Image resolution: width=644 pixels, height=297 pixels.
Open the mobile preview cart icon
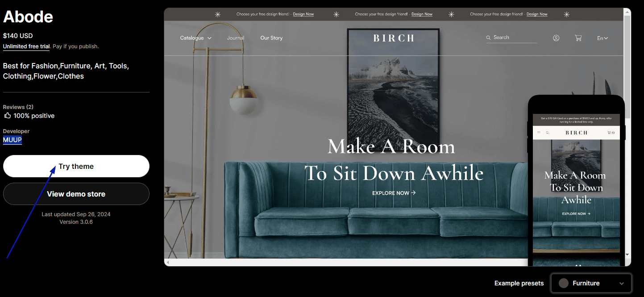[x=611, y=133]
